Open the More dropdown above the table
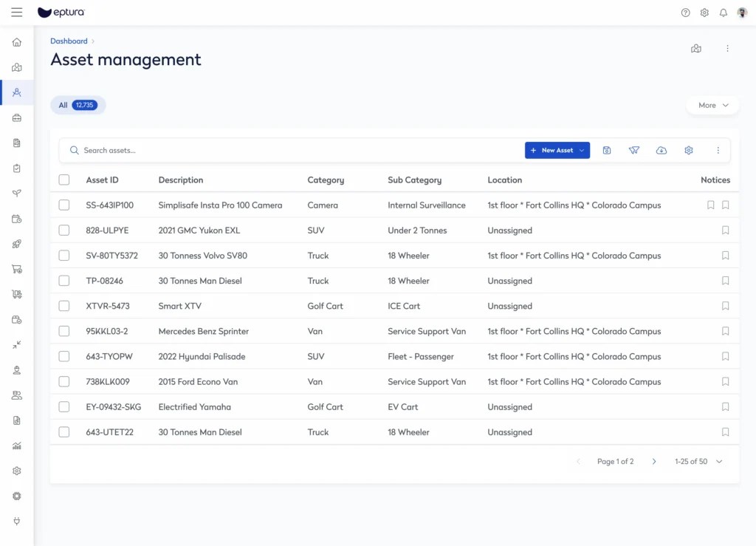The width and height of the screenshot is (756, 546). [712, 105]
